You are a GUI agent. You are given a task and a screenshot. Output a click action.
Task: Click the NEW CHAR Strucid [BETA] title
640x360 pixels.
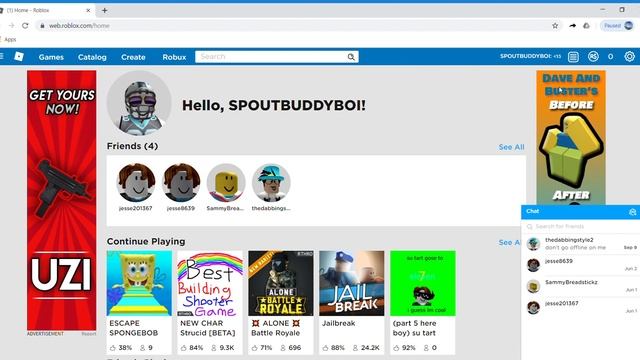pos(208,328)
